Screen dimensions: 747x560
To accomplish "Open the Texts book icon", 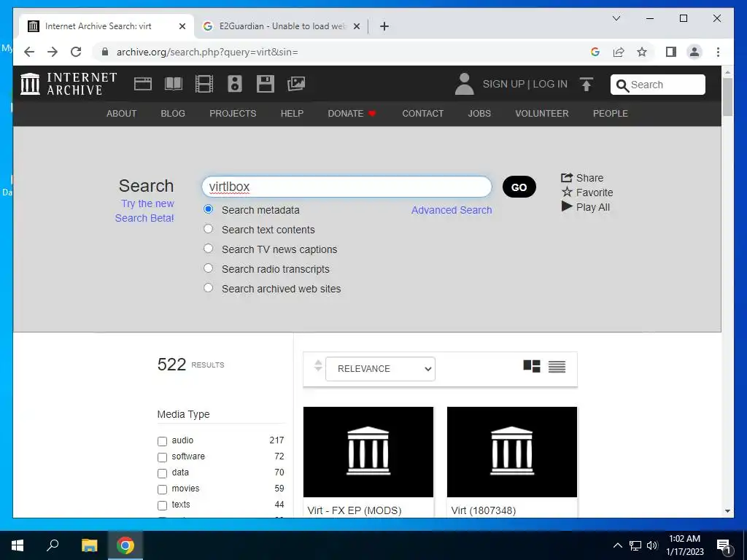I will (174, 84).
